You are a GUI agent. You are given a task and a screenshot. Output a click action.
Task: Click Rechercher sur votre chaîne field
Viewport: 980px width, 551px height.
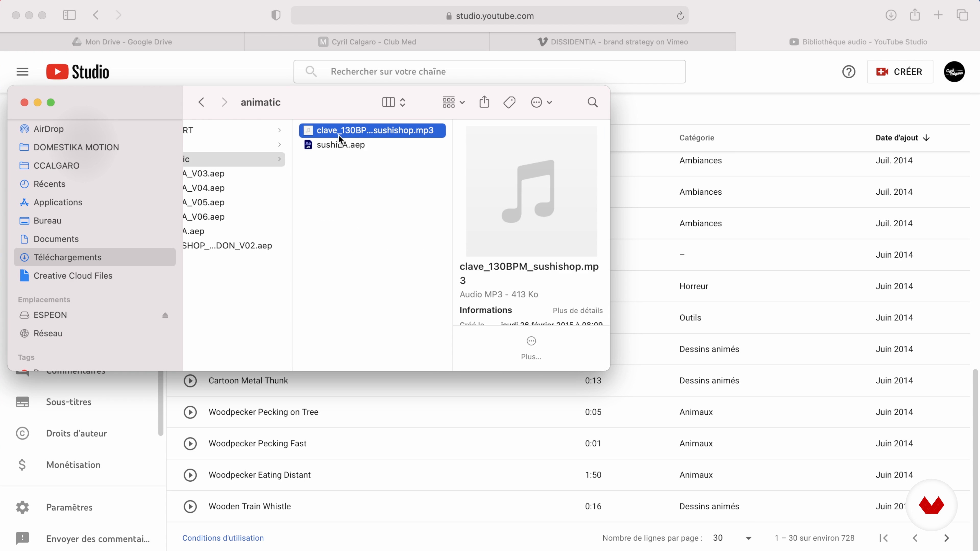(490, 71)
